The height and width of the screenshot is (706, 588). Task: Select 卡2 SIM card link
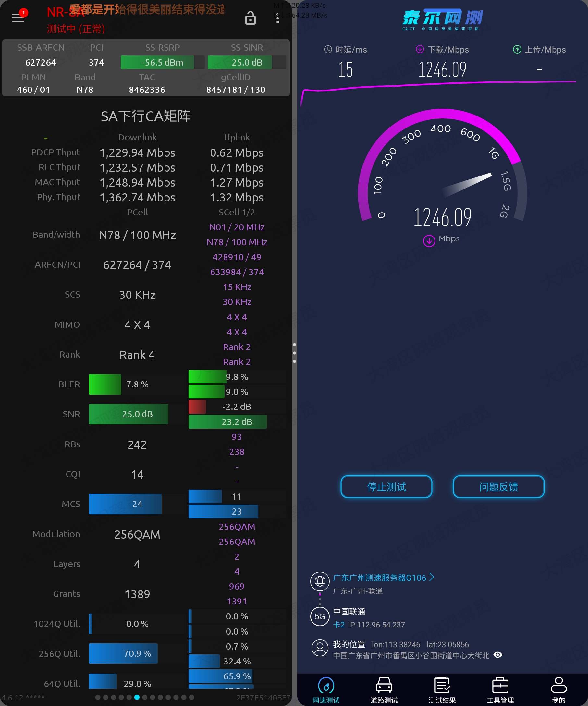click(338, 625)
